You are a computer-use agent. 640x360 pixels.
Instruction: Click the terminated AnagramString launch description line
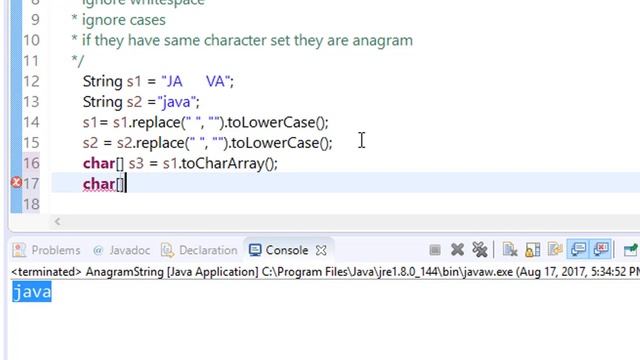click(x=325, y=271)
